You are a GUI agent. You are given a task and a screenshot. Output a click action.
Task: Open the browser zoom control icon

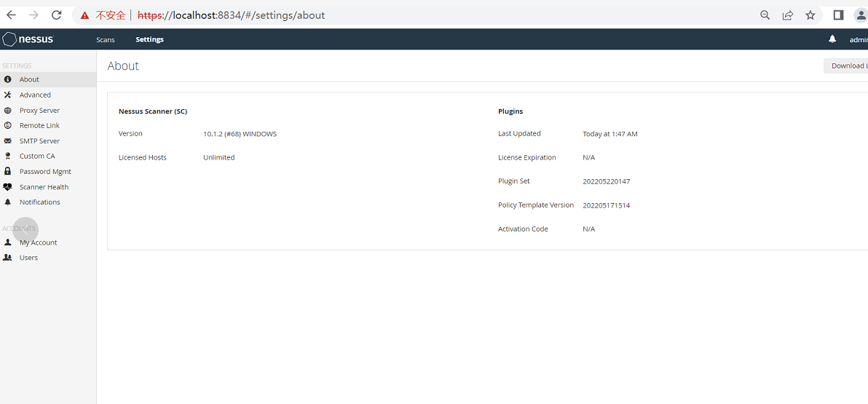(x=765, y=15)
